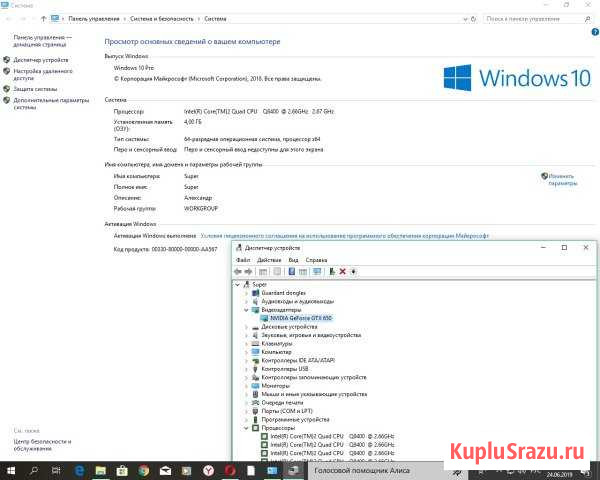
Task: Click the Изменить параметры link
Action: pos(561,179)
